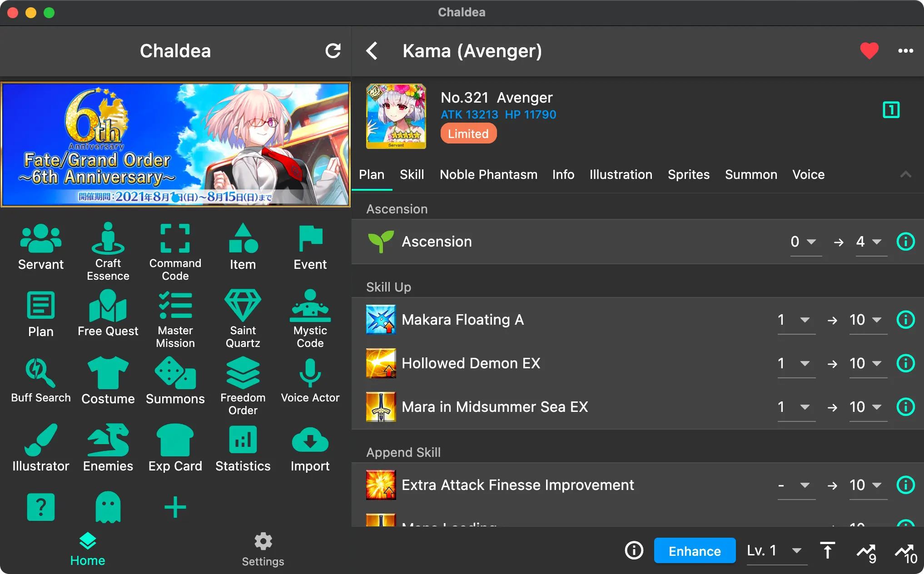The width and height of the screenshot is (924, 574).
Task: Collapse the servant header with chevron
Action: coord(905,175)
